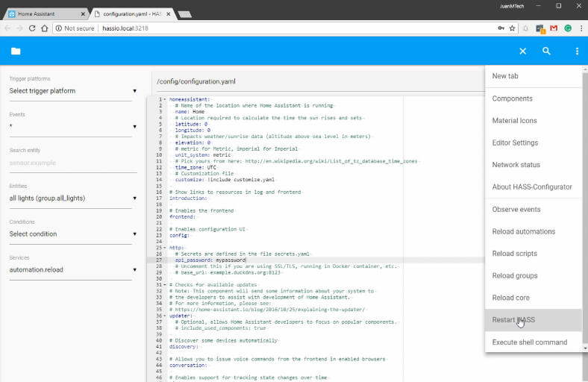Click the /config/configuration.yaml file path title
The width and height of the screenshot is (588, 382).
point(196,81)
